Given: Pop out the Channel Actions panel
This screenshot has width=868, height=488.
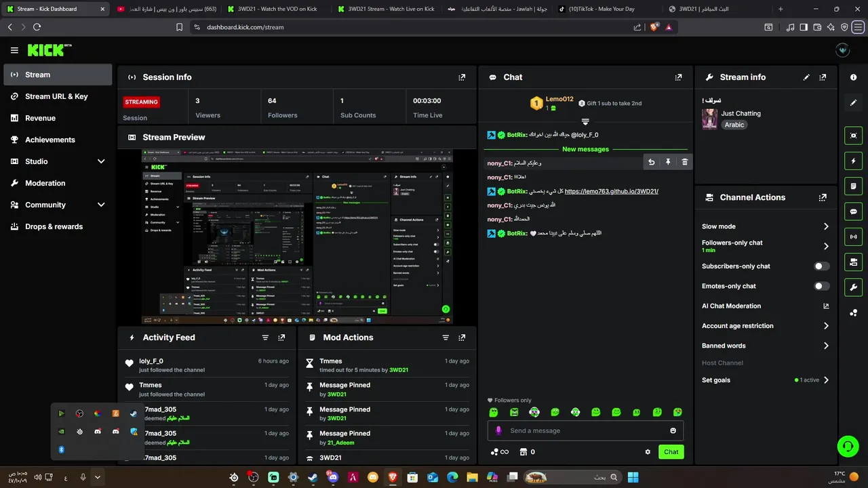Looking at the screenshot, I should point(823,198).
